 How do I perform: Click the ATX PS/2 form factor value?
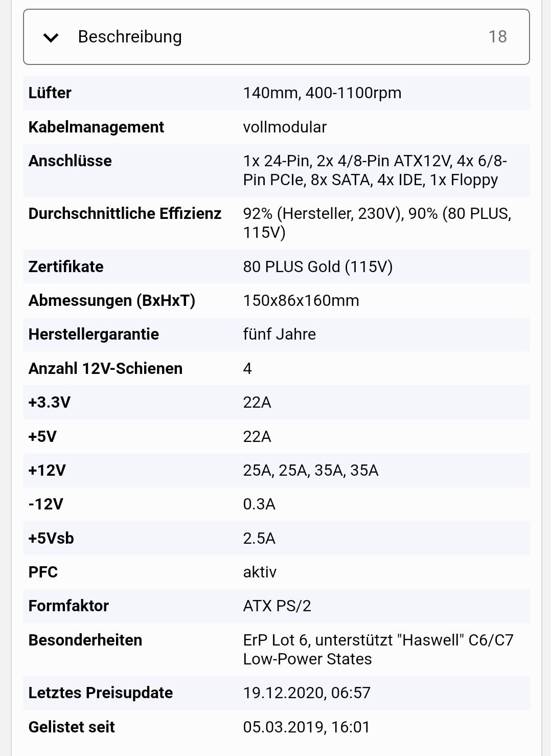277,606
